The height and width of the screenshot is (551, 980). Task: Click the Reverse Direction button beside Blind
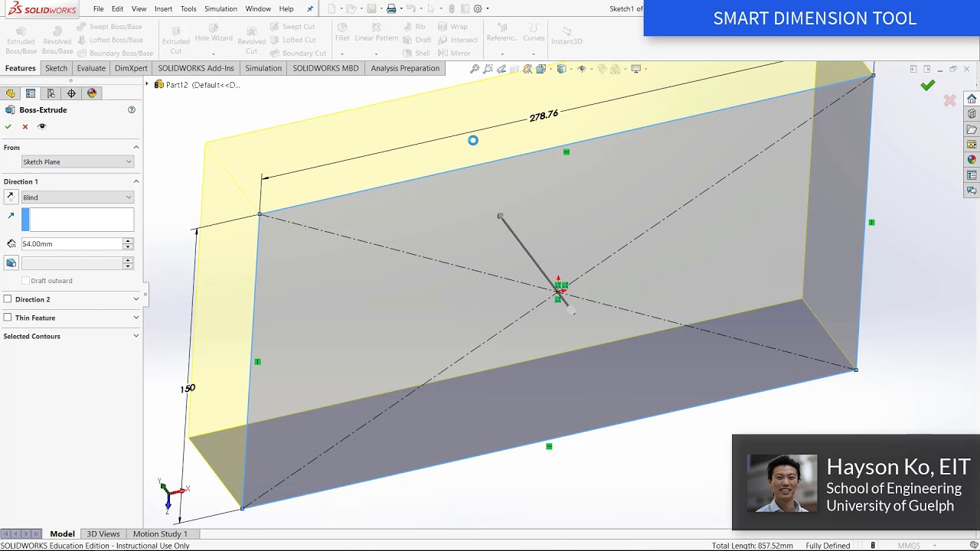click(11, 197)
